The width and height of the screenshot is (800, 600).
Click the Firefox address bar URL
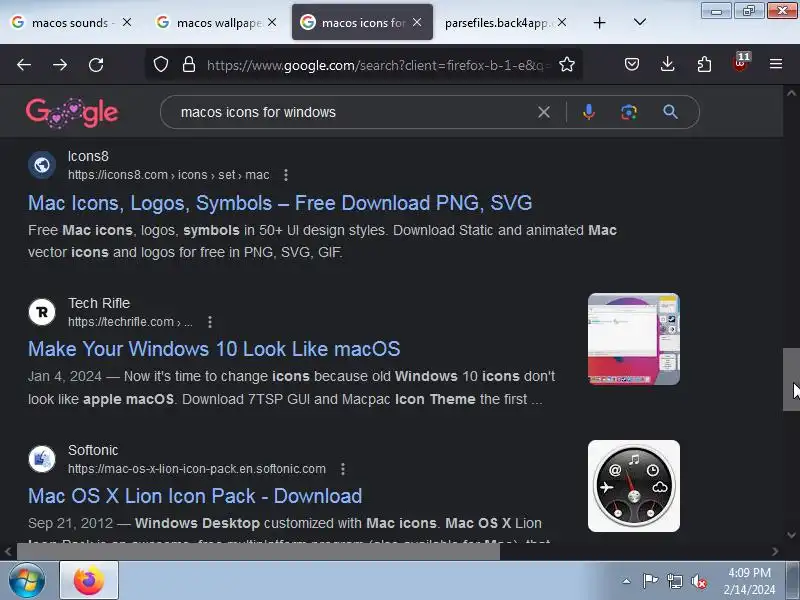click(378, 65)
